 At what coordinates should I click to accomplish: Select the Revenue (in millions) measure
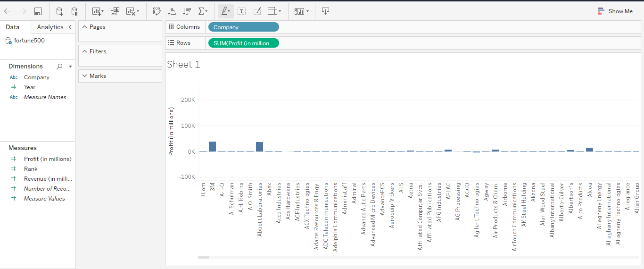(x=48, y=179)
